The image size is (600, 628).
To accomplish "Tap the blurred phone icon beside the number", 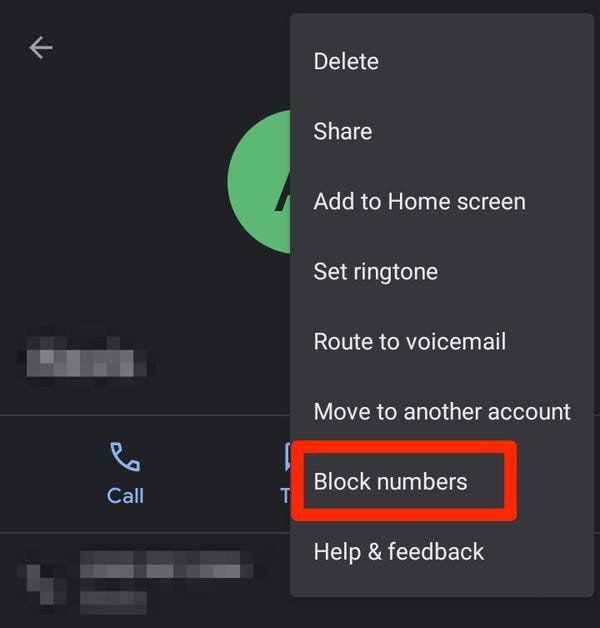I will click(40, 584).
